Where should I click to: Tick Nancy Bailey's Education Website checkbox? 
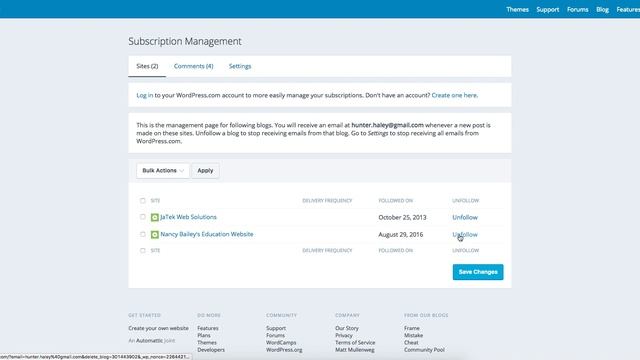pos(142,234)
